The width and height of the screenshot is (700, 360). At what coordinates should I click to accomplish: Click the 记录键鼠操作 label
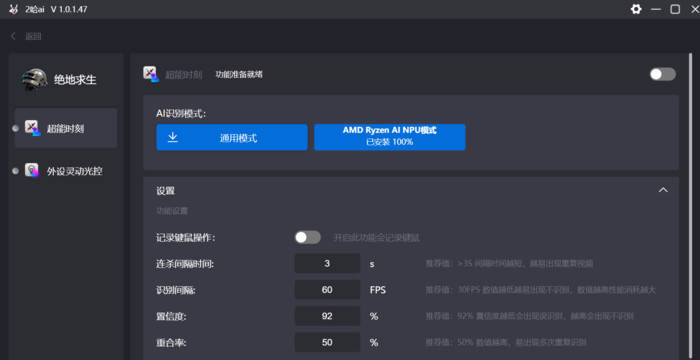point(186,238)
